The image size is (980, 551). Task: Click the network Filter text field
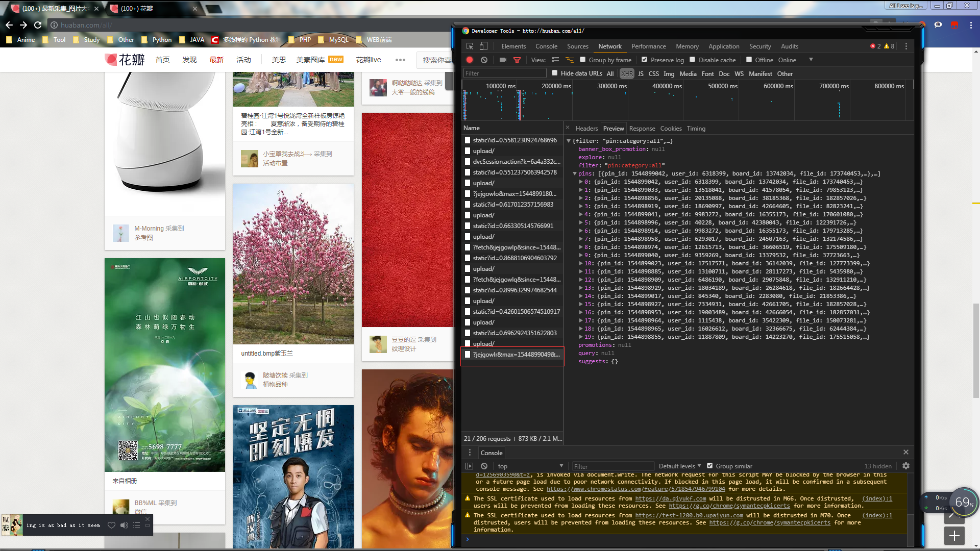(504, 73)
